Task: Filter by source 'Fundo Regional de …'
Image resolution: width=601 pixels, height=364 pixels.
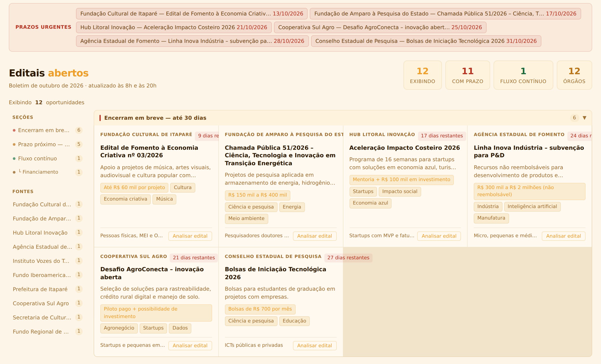Action: pyautogui.click(x=47, y=332)
